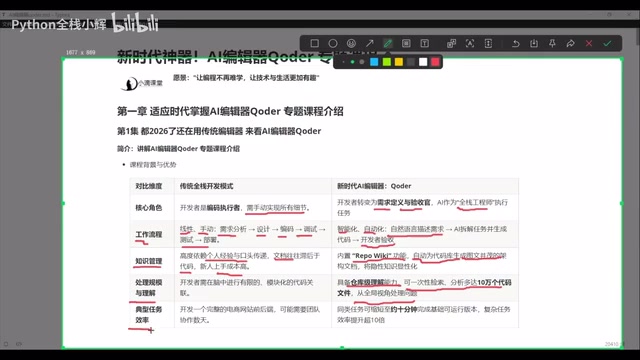Image resolution: width=640 pixels, height=360 pixels.
Task: Click cell starting "高度依赖个人经验与口头传递"
Action: pos(253,261)
